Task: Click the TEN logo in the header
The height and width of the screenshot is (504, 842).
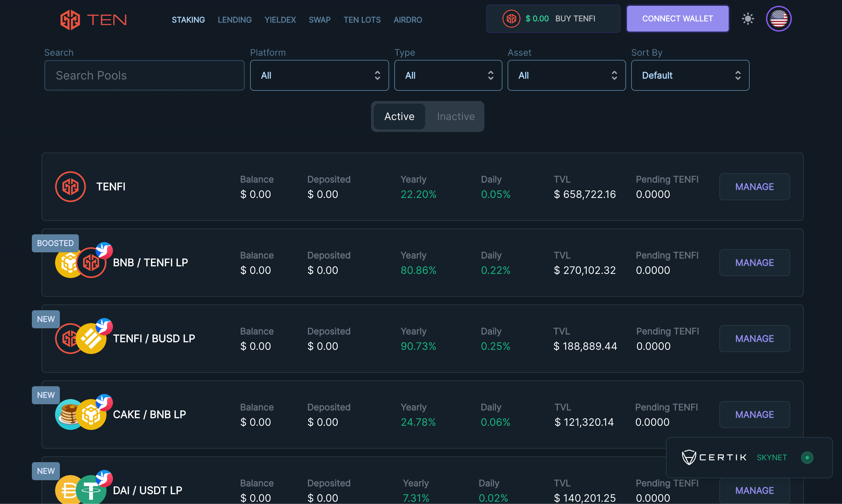Action: tap(93, 20)
